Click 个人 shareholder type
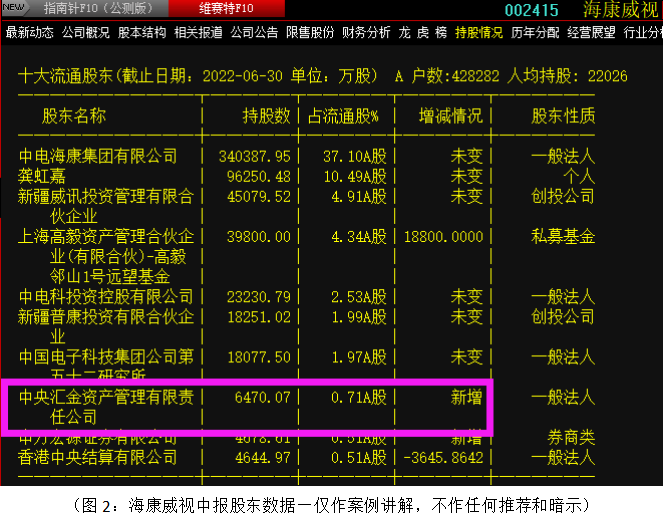The height and width of the screenshot is (520, 663). point(579,176)
